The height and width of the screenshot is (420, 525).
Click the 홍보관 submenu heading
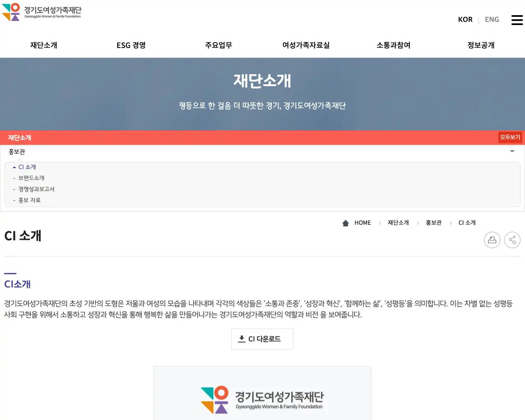pyautogui.click(x=17, y=152)
